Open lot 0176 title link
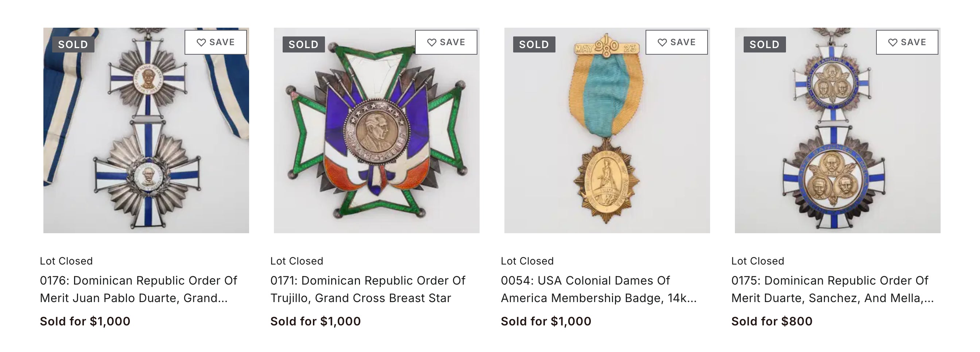The width and height of the screenshot is (980, 352). coord(139,289)
